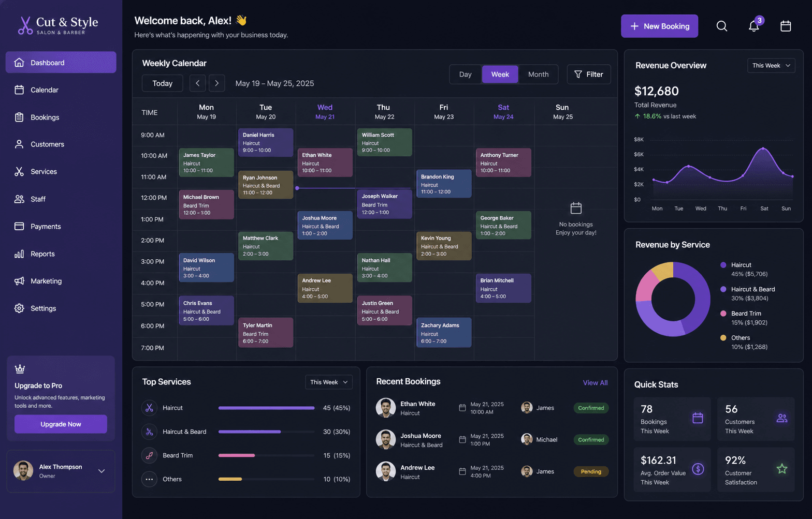The image size is (812, 519).
Task: Click the date icon in Joshua Moore booking row
Action: (x=462, y=440)
